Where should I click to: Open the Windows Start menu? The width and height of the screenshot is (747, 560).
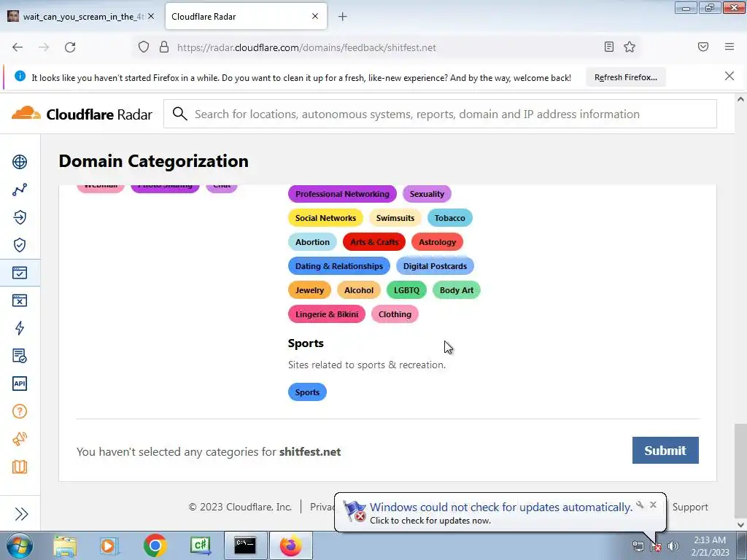[19, 545]
